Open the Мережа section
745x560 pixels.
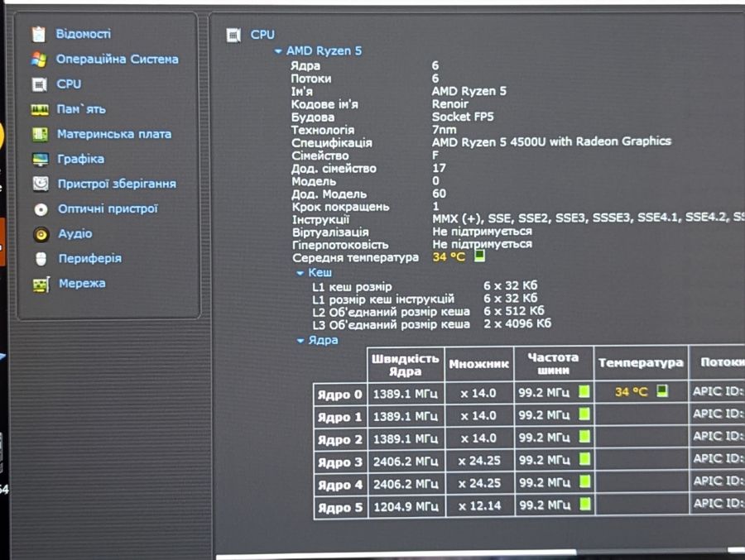point(82,284)
